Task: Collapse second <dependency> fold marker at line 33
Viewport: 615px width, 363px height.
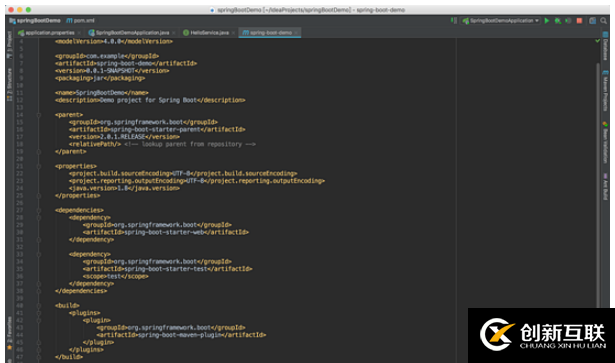Action: (39, 254)
